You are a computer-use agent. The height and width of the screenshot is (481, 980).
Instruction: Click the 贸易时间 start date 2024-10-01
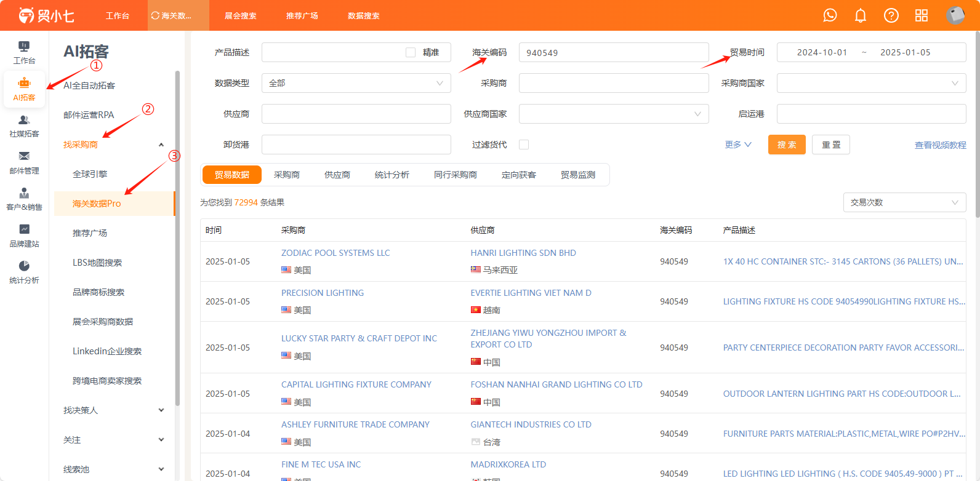(822, 52)
